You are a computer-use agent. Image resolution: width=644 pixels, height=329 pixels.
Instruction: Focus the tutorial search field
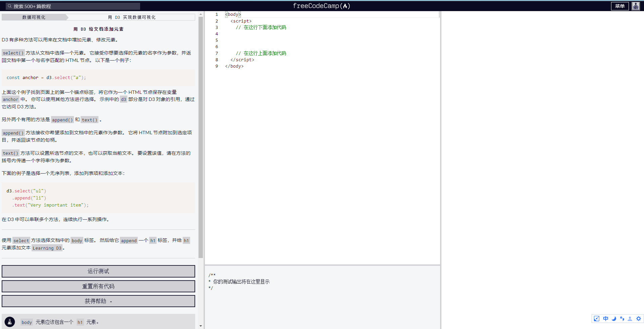tap(73, 6)
